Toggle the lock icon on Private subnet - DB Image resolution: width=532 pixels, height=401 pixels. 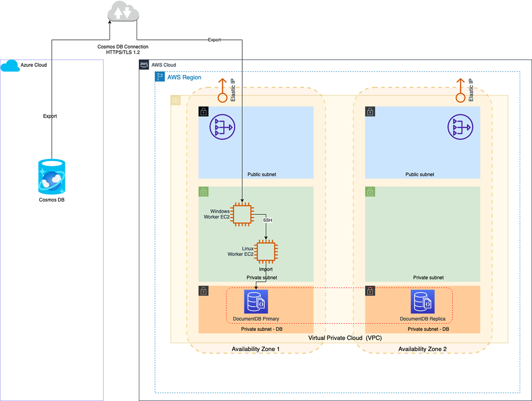[x=204, y=291]
